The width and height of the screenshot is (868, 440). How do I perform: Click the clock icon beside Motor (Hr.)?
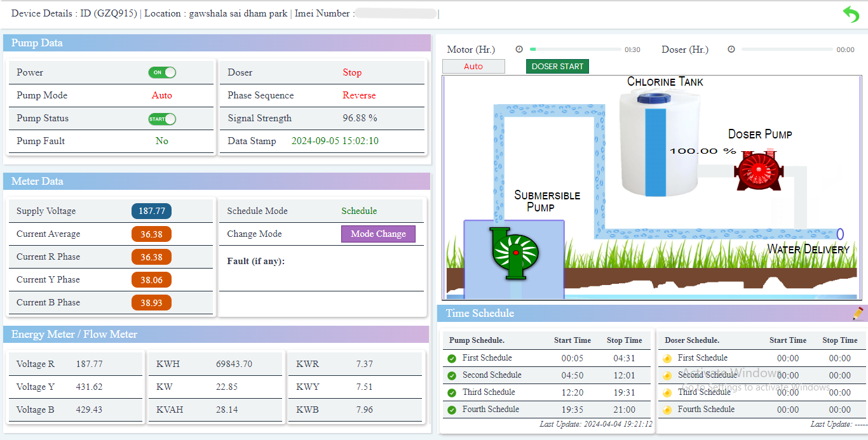[x=519, y=50]
